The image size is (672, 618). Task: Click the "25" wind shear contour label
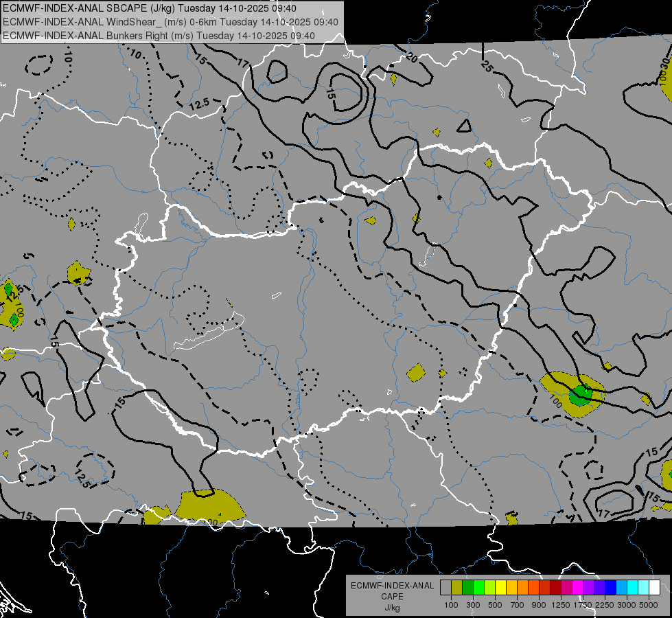pyautogui.click(x=487, y=66)
